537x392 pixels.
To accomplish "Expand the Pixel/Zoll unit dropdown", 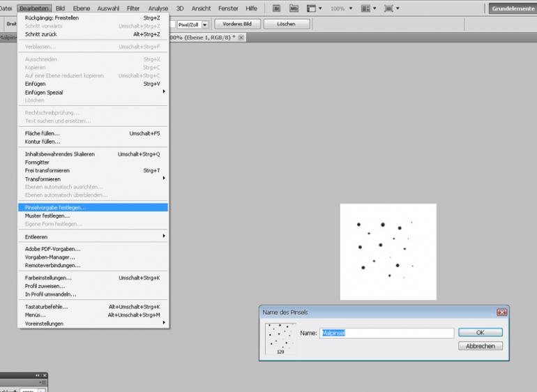I will point(205,24).
